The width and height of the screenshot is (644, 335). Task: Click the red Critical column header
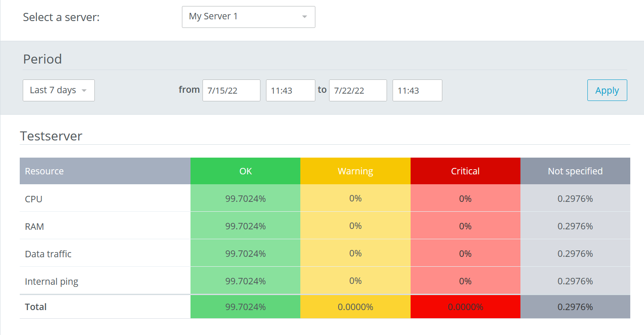coord(465,171)
